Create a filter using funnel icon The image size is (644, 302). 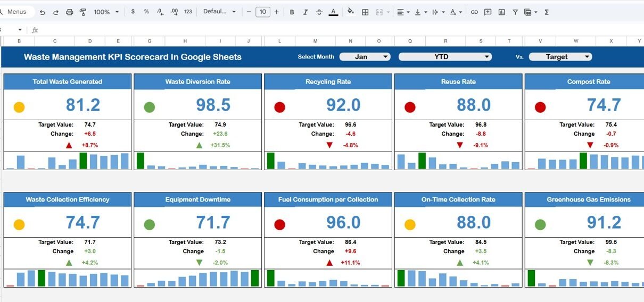tap(515, 12)
